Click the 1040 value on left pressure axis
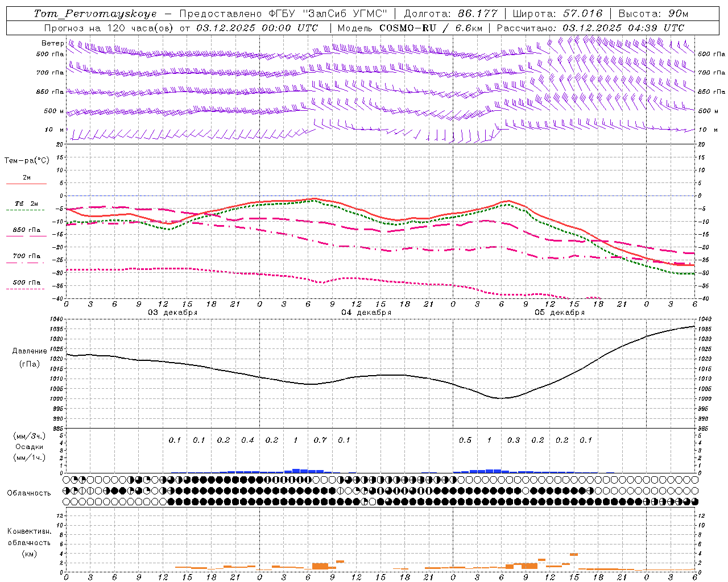The image size is (728, 582). pyautogui.click(x=57, y=320)
